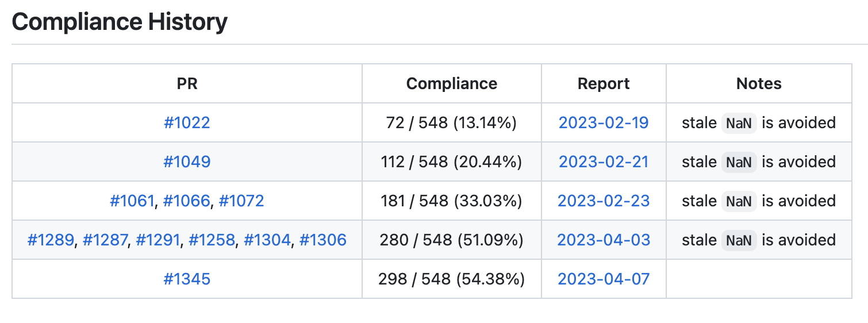This screenshot has height=323, width=868.
Task: Click the Notes column header
Action: 759,84
